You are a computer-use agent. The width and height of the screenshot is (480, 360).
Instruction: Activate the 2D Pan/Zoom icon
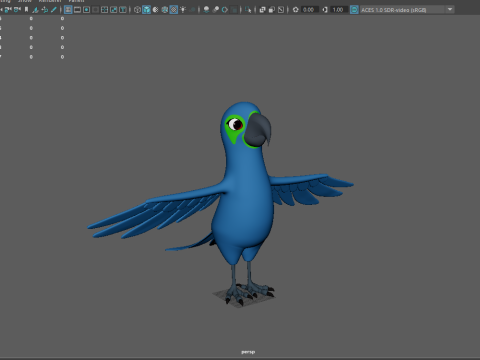pos(44,10)
